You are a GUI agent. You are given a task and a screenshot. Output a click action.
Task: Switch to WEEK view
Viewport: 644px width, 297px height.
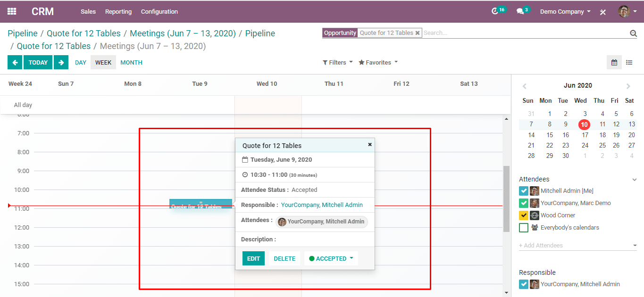pyautogui.click(x=103, y=62)
